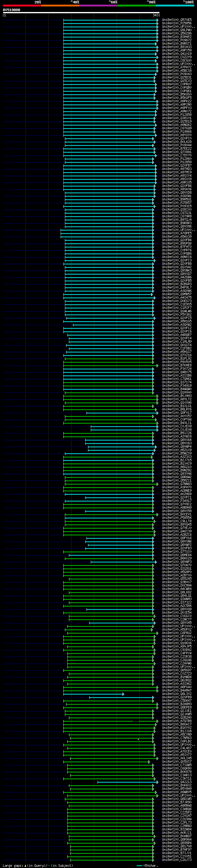197x868 pixels.
Task: Select hit UniRef100_Q37174
Action: click(177, 382)
